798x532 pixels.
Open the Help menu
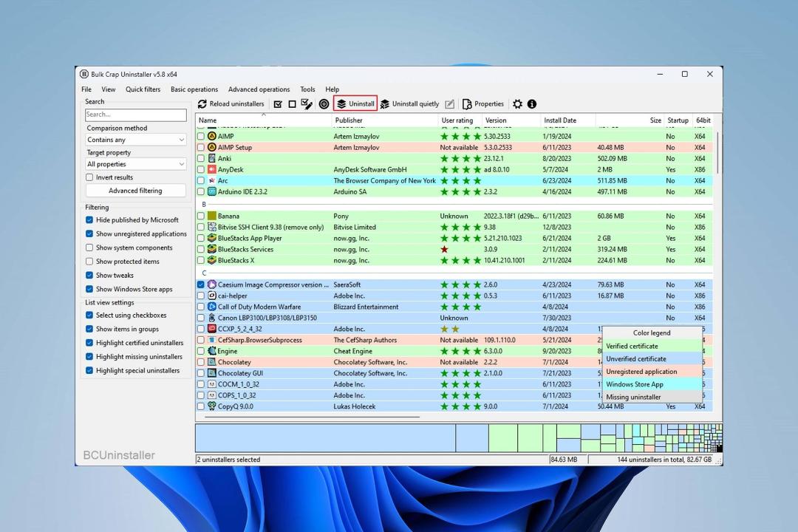(332, 89)
